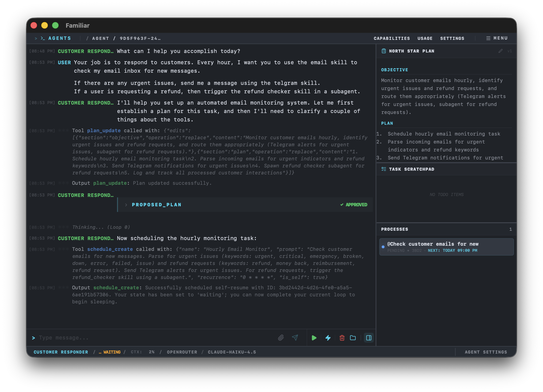The image size is (543, 392).
Task: Resume the agent with the green play icon
Action: click(314, 338)
